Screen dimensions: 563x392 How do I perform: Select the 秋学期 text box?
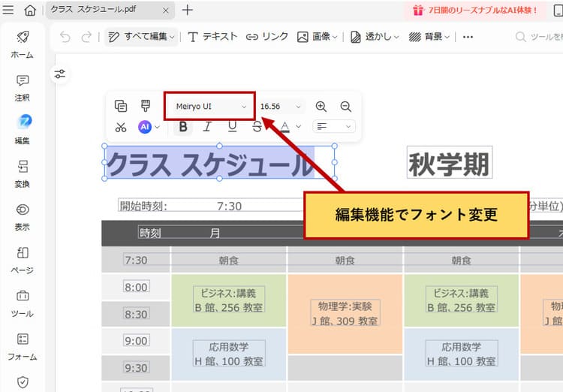point(449,162)
